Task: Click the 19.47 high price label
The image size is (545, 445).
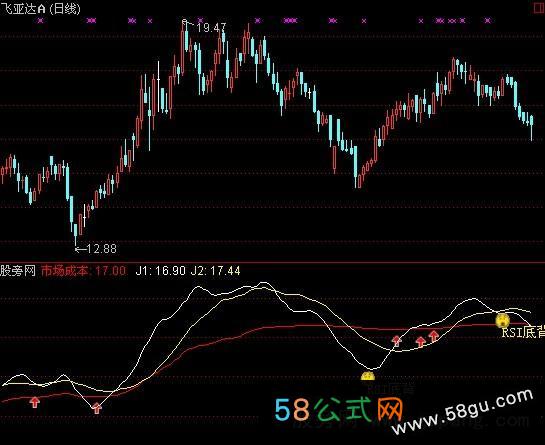Action: [211, 28]
